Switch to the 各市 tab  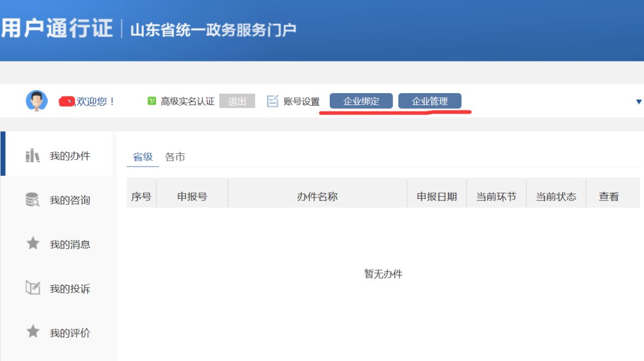(175, 157)
